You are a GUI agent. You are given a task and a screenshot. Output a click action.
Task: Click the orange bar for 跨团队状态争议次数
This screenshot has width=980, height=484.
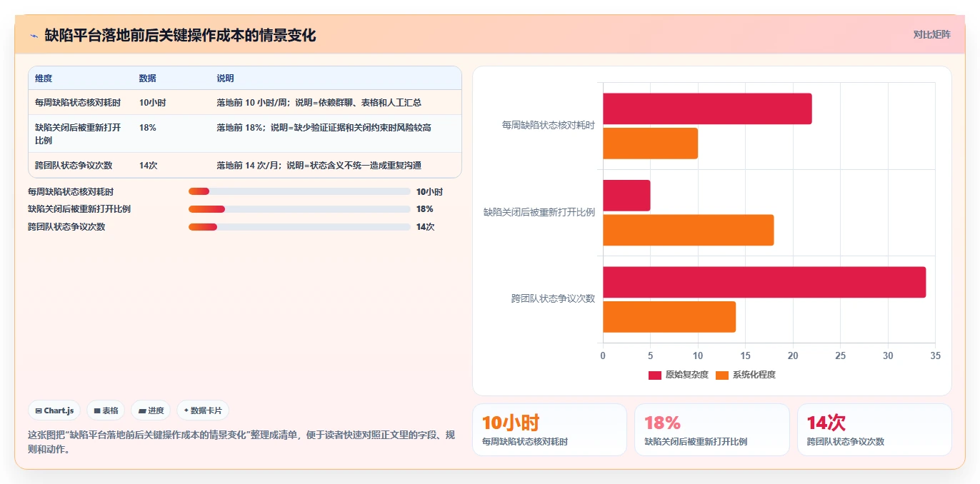(x=669, y=317)
